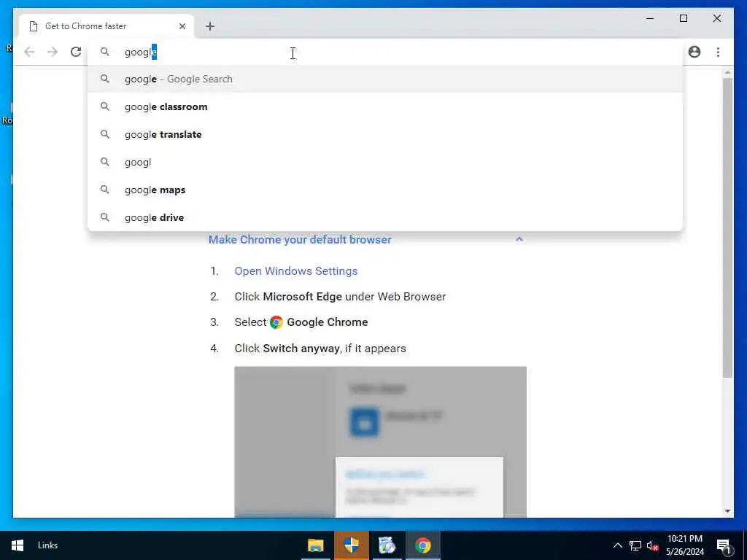Click 'Click Microsoft Edge under Web Browser' text

point(340,297)
